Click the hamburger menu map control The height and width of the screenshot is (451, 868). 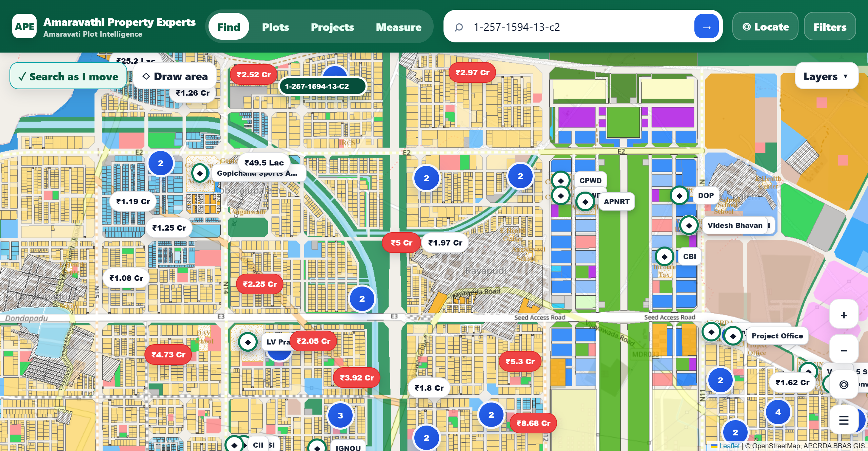coord(844,420)
